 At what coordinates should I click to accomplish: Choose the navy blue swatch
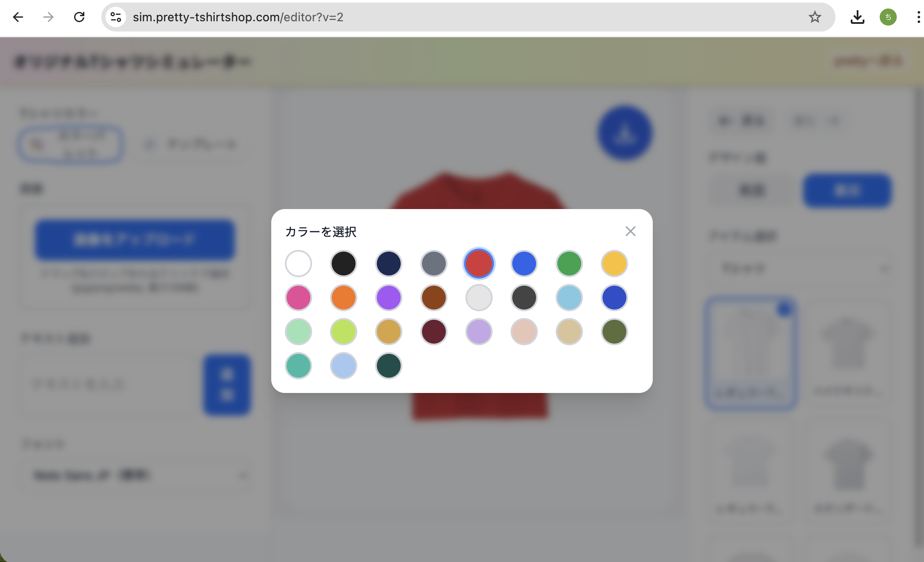click(x=389, y=264)
